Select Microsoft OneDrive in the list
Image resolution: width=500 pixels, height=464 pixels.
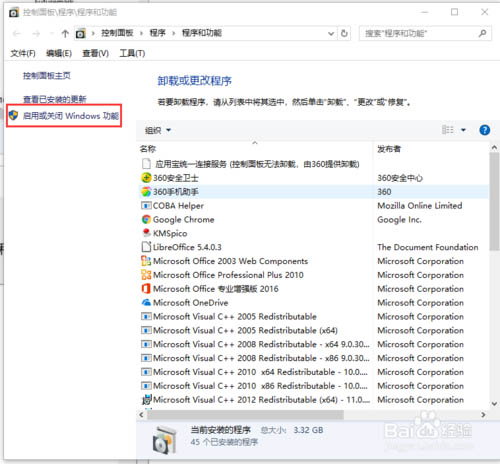coord(190,303)
